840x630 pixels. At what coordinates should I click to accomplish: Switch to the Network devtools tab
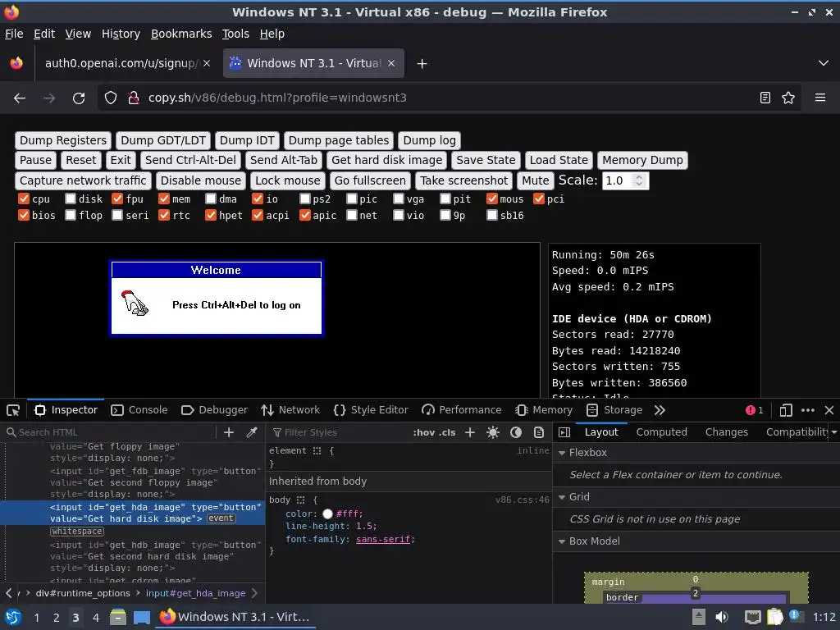tap(290, 410)
